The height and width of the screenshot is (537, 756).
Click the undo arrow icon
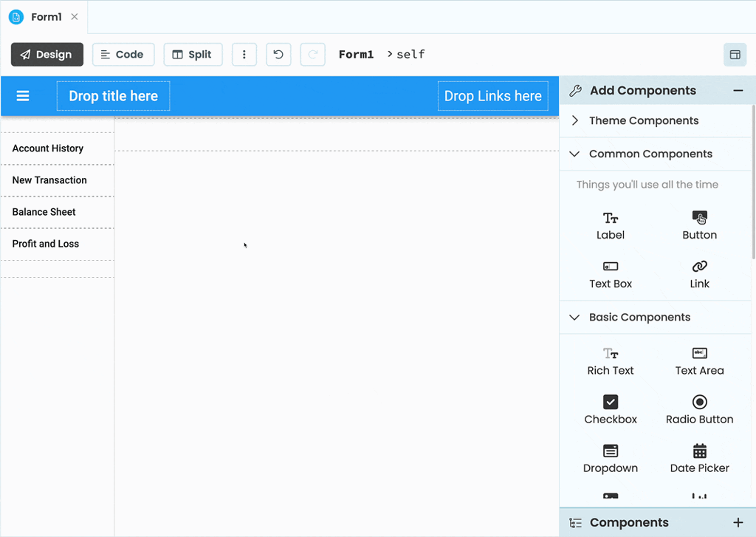pos(278,54)
